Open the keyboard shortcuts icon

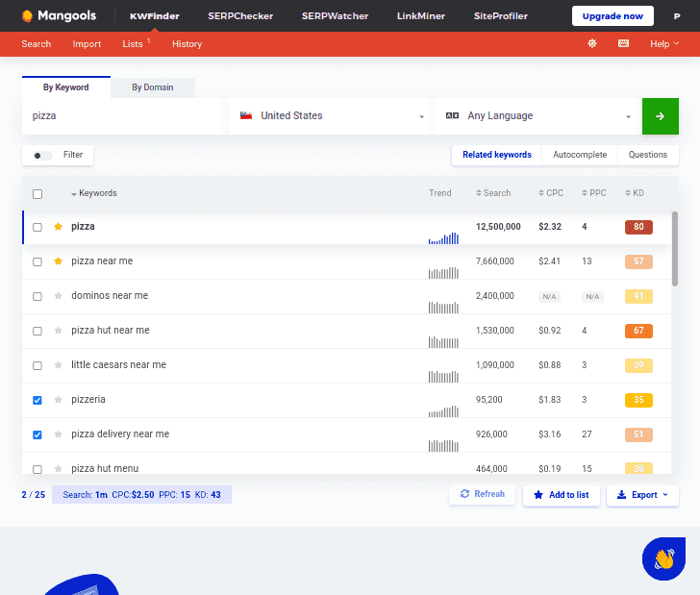[x=623, y=43]
